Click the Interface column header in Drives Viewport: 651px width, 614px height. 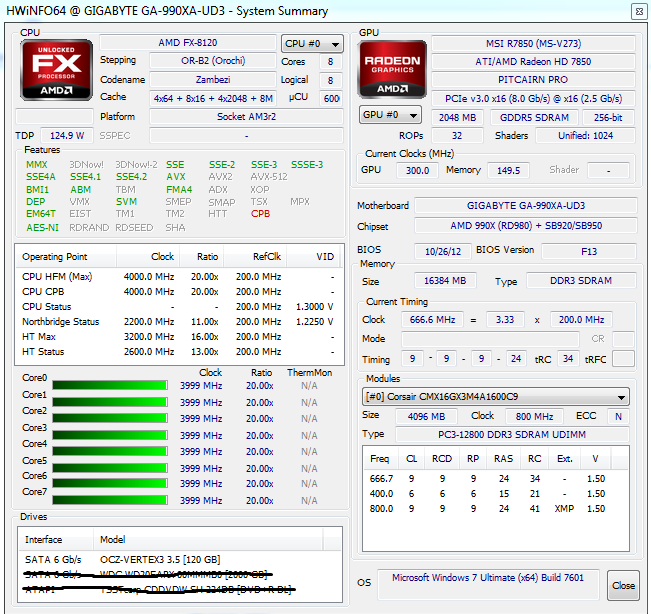56,539
